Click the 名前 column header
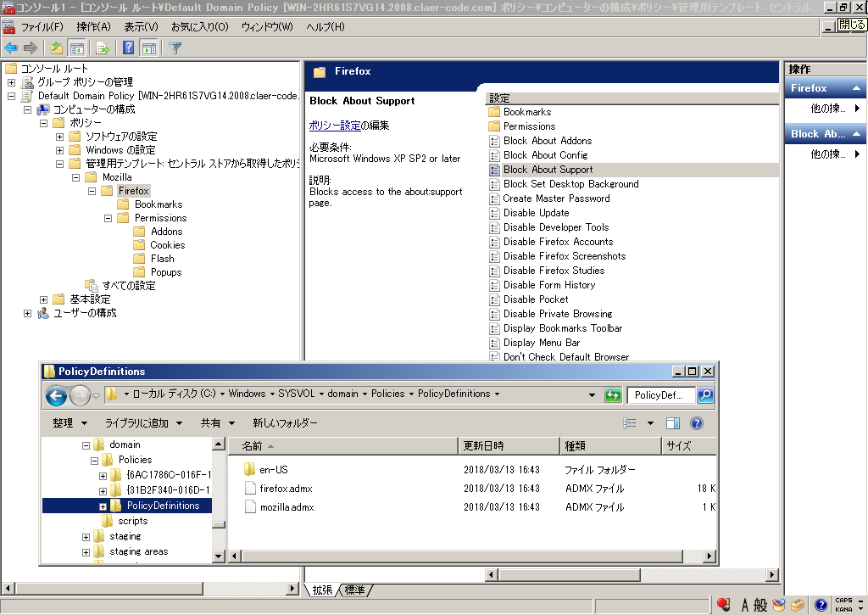 coord(343,446)
